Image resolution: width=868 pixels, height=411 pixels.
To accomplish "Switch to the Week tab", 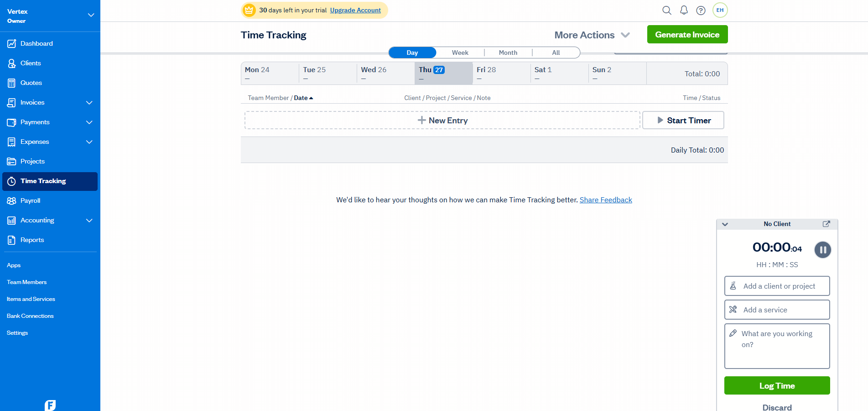I will coord(460,52).
